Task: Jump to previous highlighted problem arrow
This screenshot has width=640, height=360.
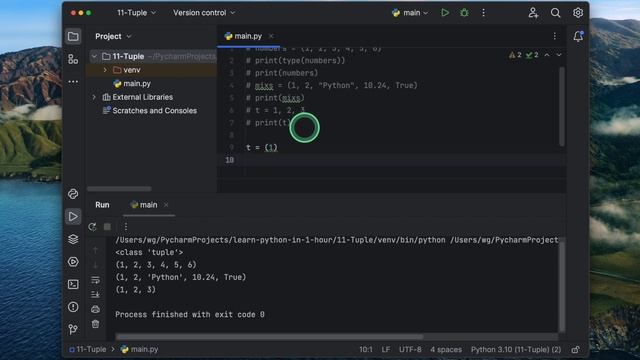Action: [x=547, y=55]
